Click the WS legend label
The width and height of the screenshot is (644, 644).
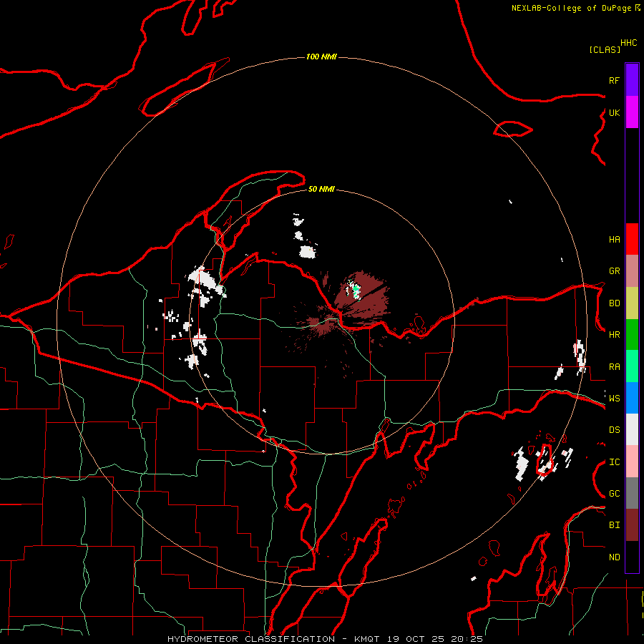coord(614,399)
